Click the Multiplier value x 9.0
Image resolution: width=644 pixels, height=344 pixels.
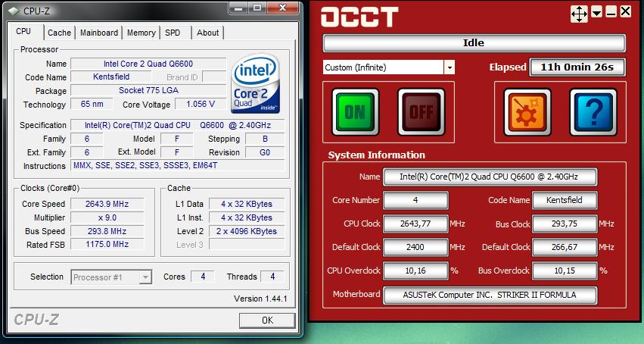[x=107, y=217]
